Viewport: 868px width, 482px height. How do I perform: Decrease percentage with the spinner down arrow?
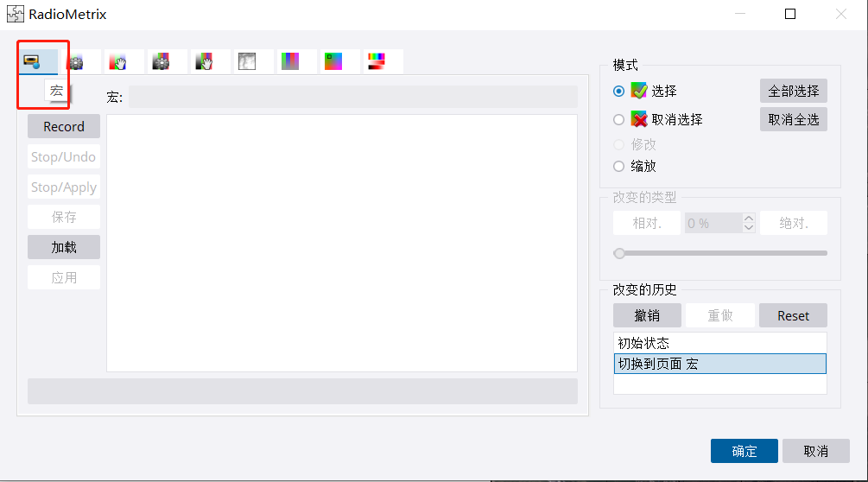click(749, 228)
